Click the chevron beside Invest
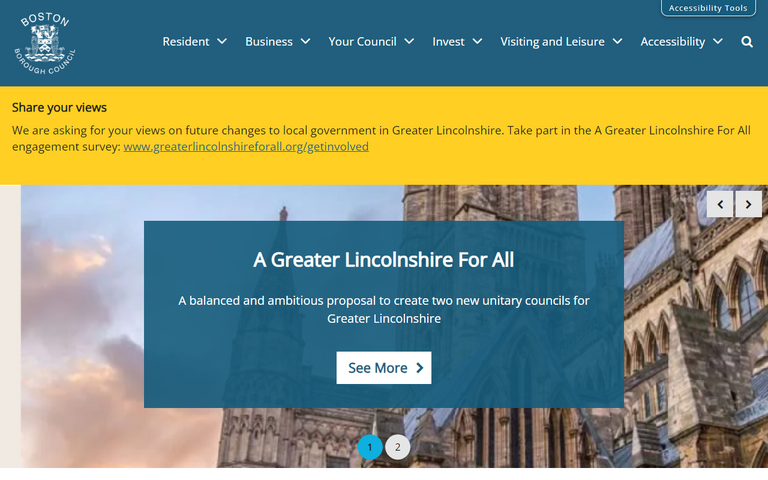Screen dimensions: 768x480 (x=477, y=42)
